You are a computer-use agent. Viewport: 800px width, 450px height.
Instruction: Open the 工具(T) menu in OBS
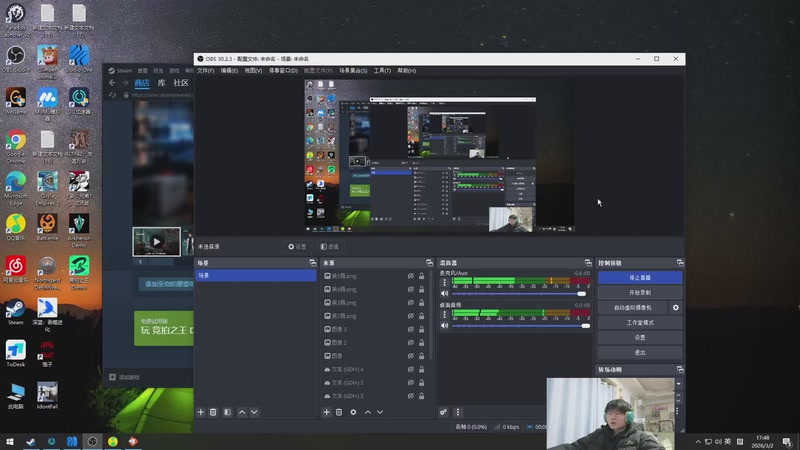click(x=382, y=71)
